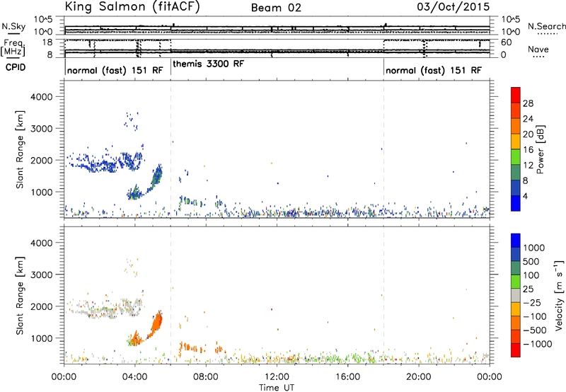
Task: Pick Velocity colorbar yellow segment between -100 and -25
Action: [516, 309]
